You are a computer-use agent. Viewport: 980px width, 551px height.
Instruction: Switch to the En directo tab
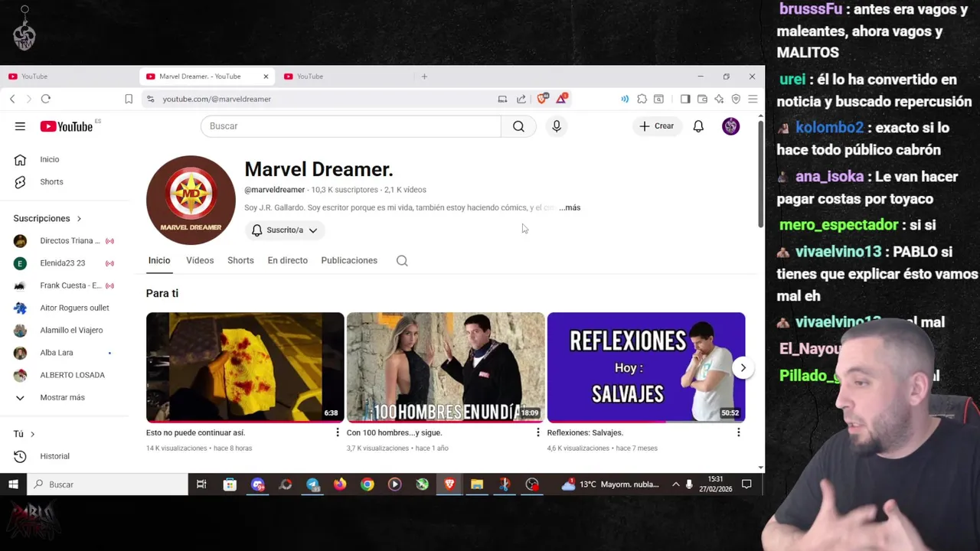tap(288, 261)
